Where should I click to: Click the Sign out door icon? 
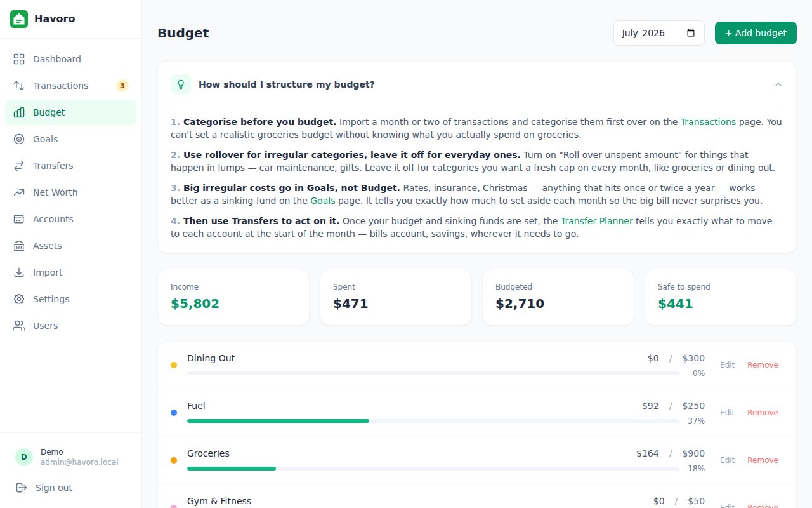pyautogui.click(x=22, y=488)
